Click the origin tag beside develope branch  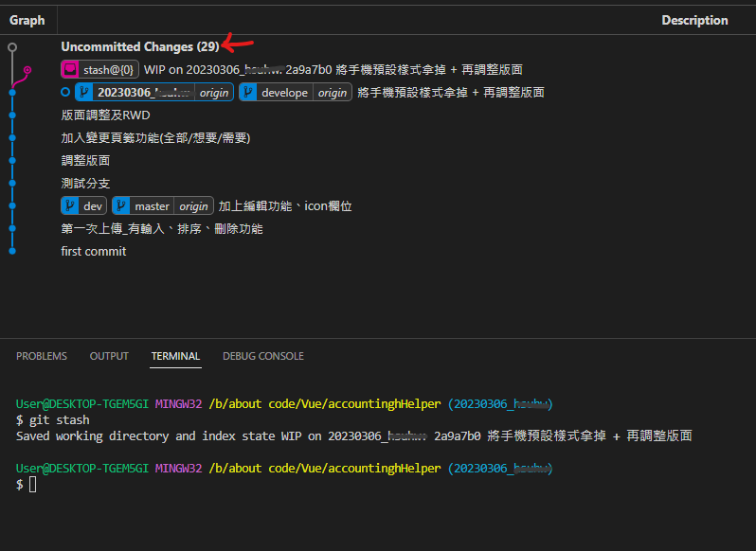click(x=333, y=93)
